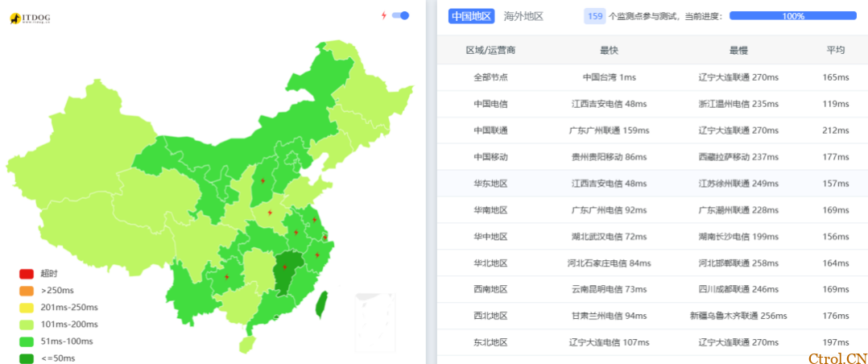Screen dimensions: 868x364
Task: Click the 212ms average value
Action: click(835, 130)
